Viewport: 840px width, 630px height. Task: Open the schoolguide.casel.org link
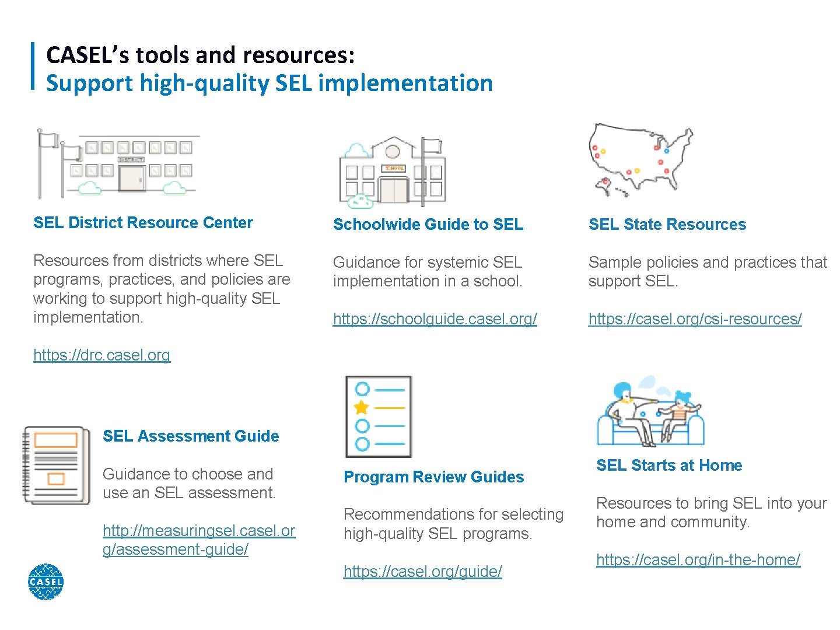point(435,318)
